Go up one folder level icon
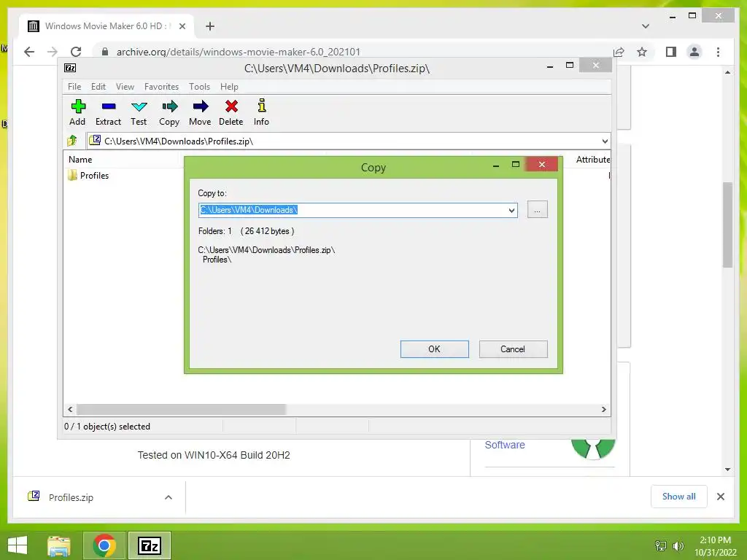Image resolution: width=747 pixels, height=560 pixels. 72,141
